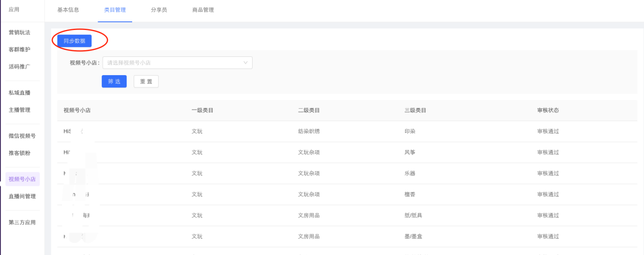Select 视频号小店 in the sidebar
Screen dimensions: 644x255
tap(22, 179)
